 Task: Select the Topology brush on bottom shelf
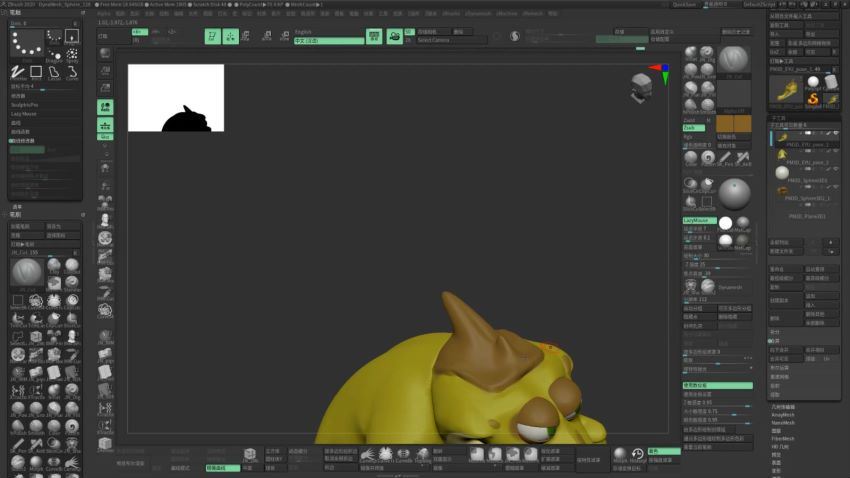[x=422, y=454]
